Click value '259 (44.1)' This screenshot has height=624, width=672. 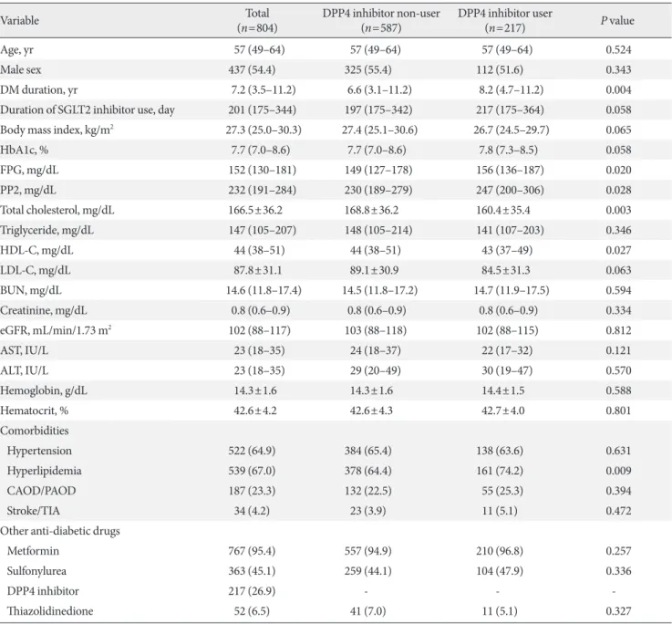pos(368,571)
